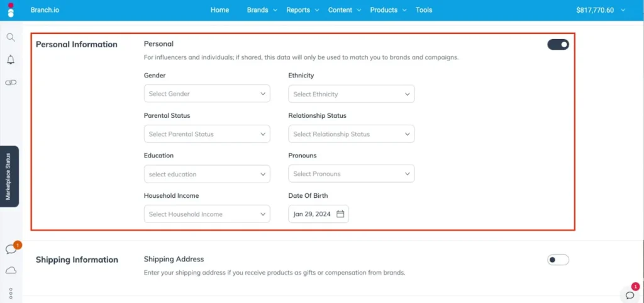Click the search icon in left sidebar
This screenshot has height=303, width=644.
pos(11,37)
